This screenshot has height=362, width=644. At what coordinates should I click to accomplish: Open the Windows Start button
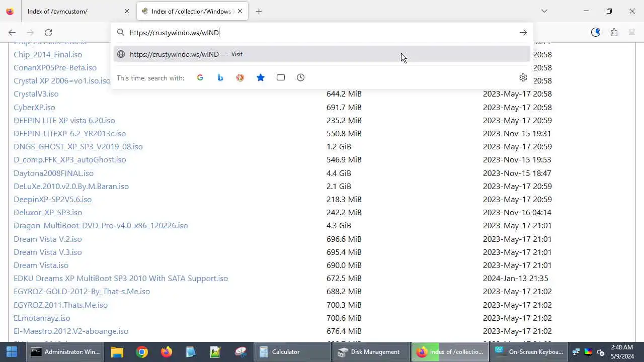click(x=12, y=352)
